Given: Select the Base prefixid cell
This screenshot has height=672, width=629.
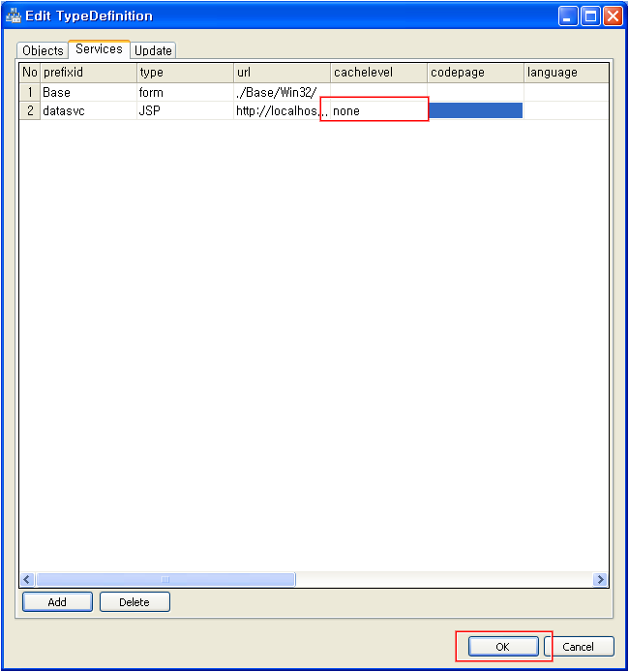Looking at the screenshot, I should point(87,93).
